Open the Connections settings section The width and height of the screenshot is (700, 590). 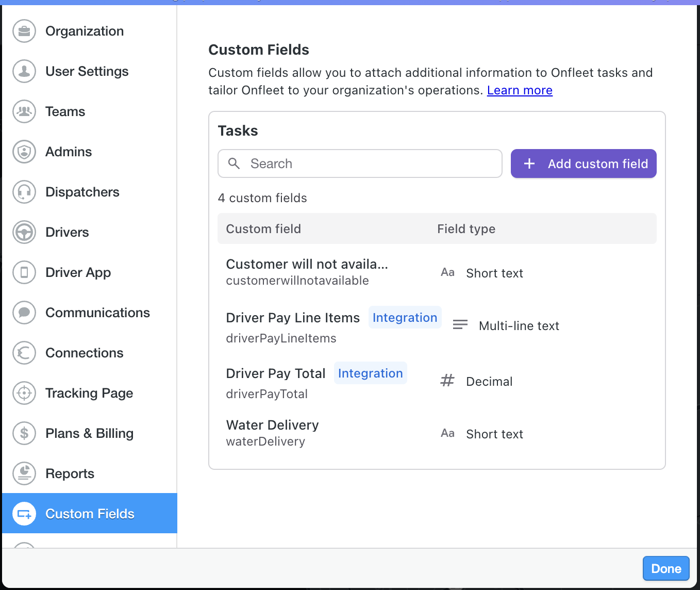click(84, 353)
